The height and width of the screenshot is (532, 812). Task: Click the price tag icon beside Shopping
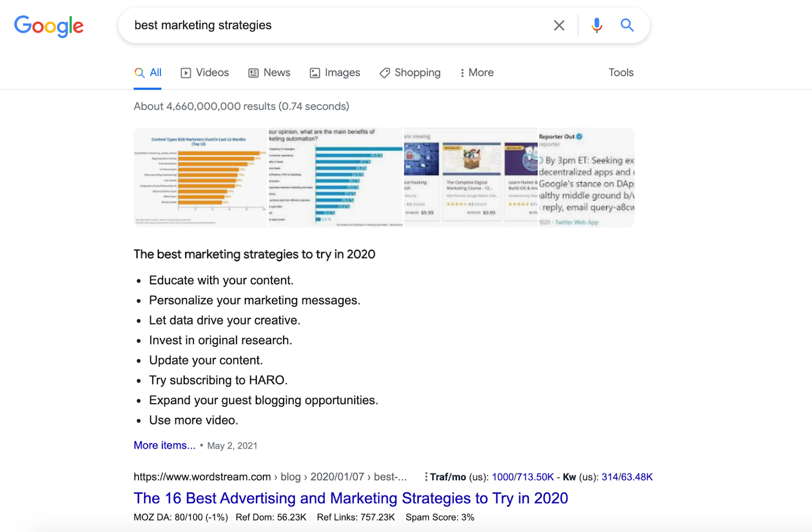coord(384,73)
